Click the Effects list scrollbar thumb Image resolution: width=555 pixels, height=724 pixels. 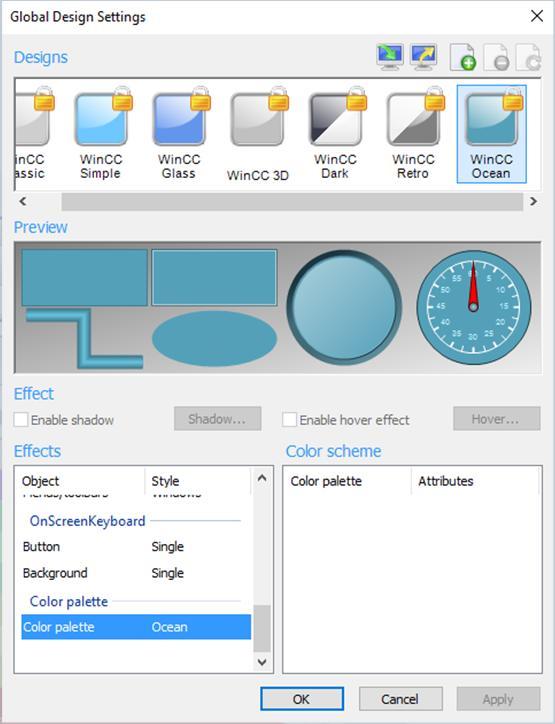(x=262, y=628)
